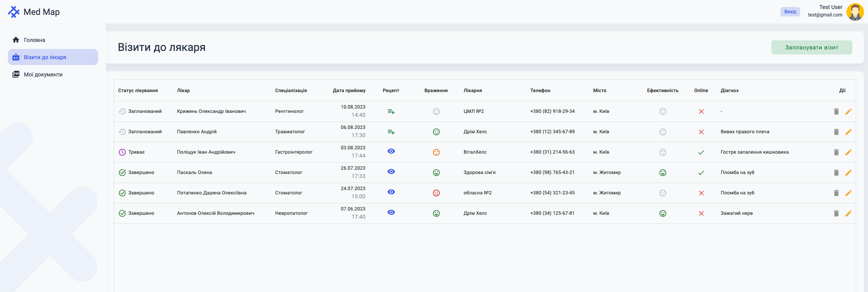Click Online red cross for Антонов Олексій
This screenshot has height=292, width=868.
(x=701, y=214)
